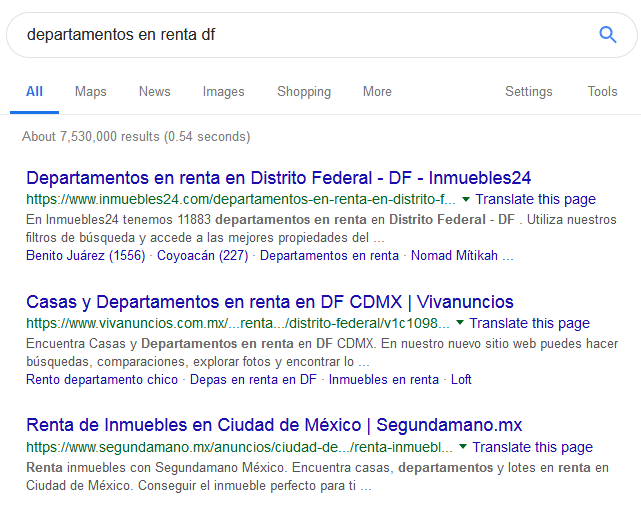Open the Segundamano.mx Renta de Inmuebles result
Viewport: 641px width, 511px height.
pos(274,425)
